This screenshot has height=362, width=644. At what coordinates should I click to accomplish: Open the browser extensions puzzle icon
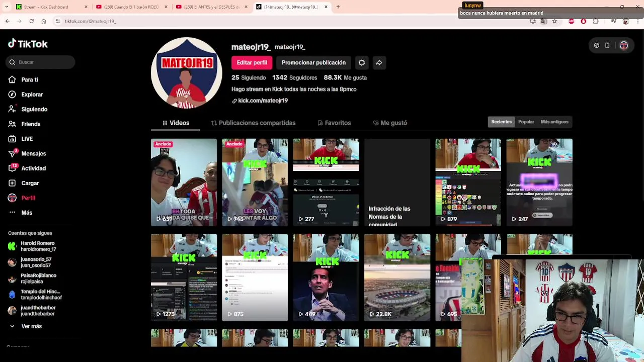(596, 21)
